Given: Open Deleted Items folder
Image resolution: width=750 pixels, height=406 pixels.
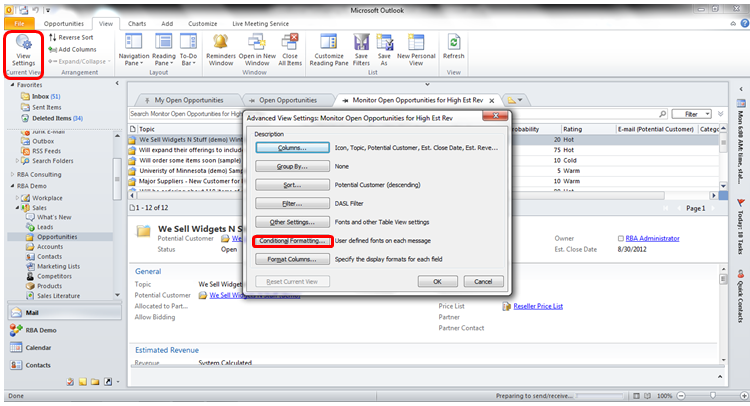Looking at the screenshot, I should (52, 118).
